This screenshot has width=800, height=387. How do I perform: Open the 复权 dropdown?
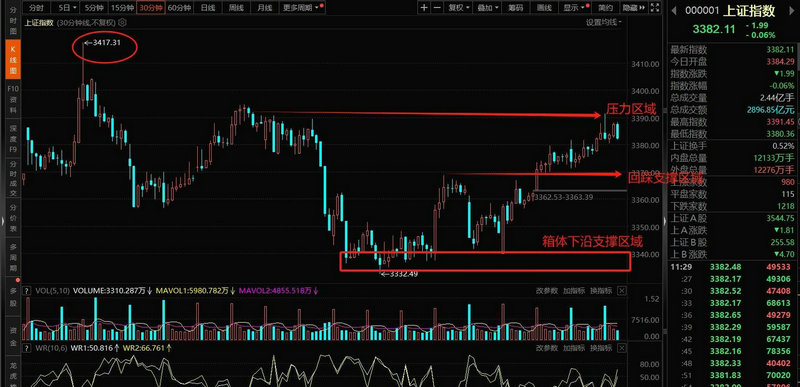point(459,8)
